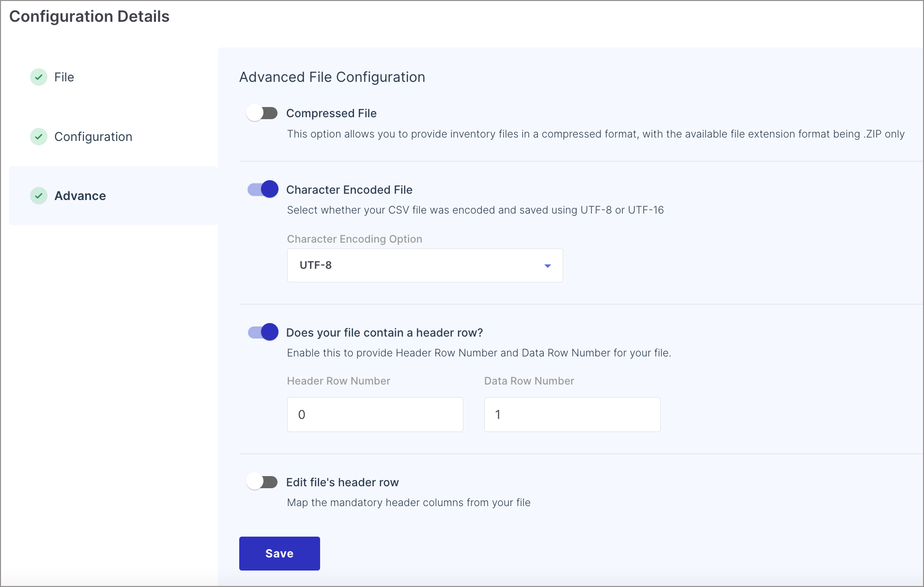
Task: Click the green checkmark icon beside File
Action: click(x=39, y=77)
